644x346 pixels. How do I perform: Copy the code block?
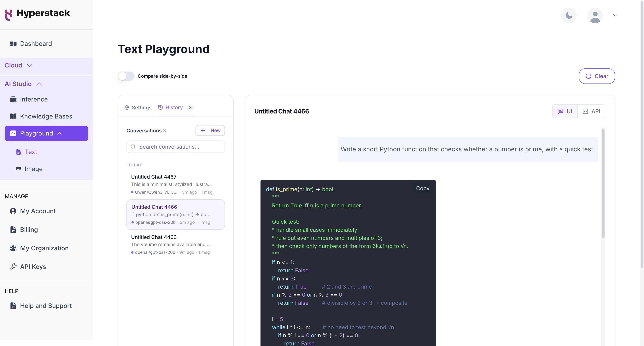click(x=423, y=188)
